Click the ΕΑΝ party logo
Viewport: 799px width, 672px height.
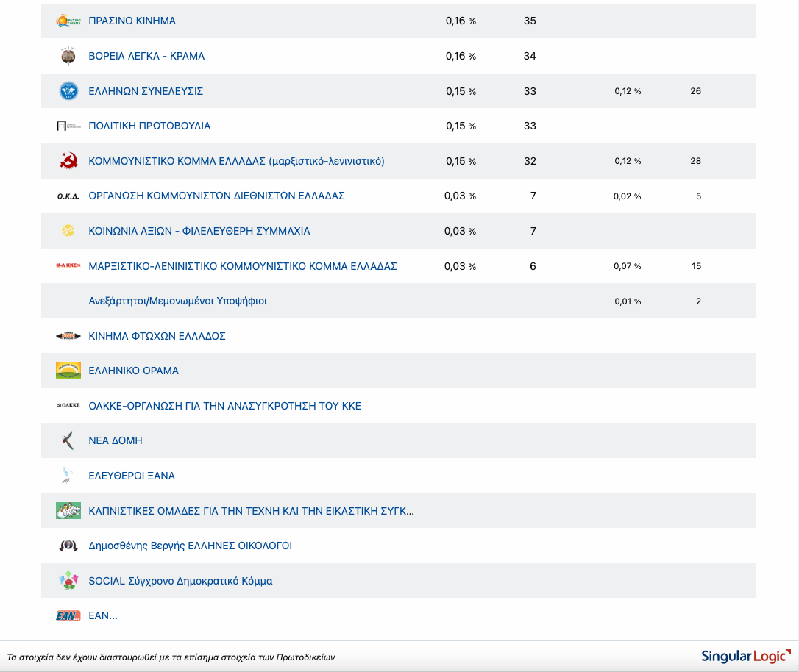[x=68, y=615]
